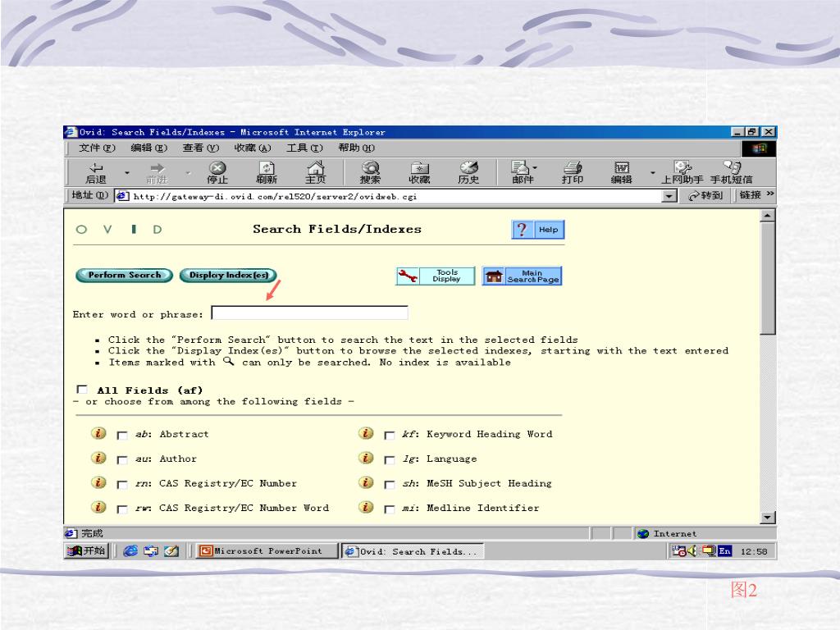Check the All Fields (af) checkbox
The width and height of the screenshot is (840, 630).
click(82, 389)
